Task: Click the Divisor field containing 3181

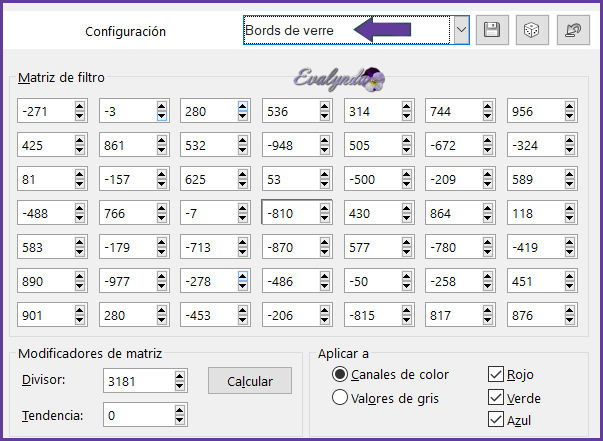Action: (137, 381)
